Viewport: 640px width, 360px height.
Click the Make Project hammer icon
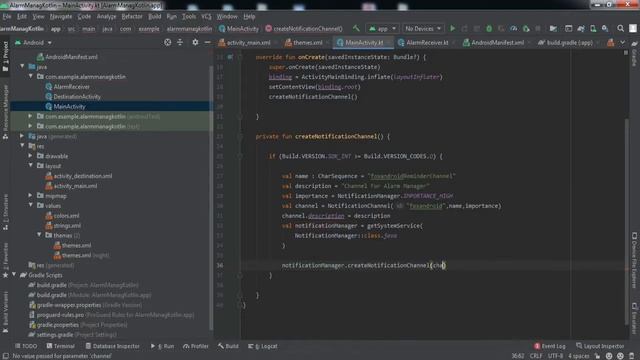click(356, 29)
